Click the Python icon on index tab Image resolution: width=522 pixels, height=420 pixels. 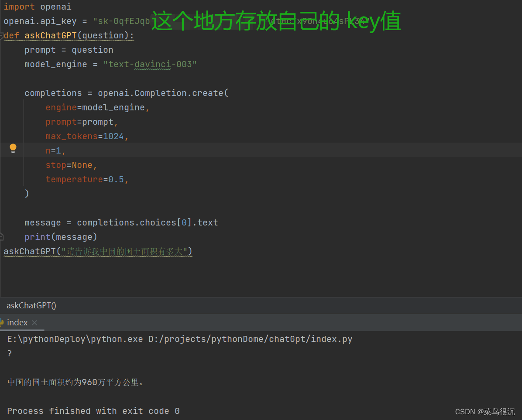click(2, 322)
